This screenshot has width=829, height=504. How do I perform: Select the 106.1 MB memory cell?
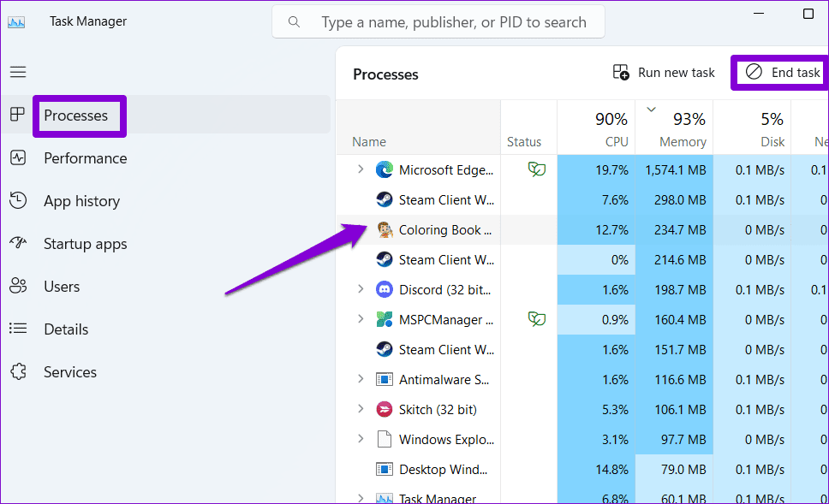[674, 409]
